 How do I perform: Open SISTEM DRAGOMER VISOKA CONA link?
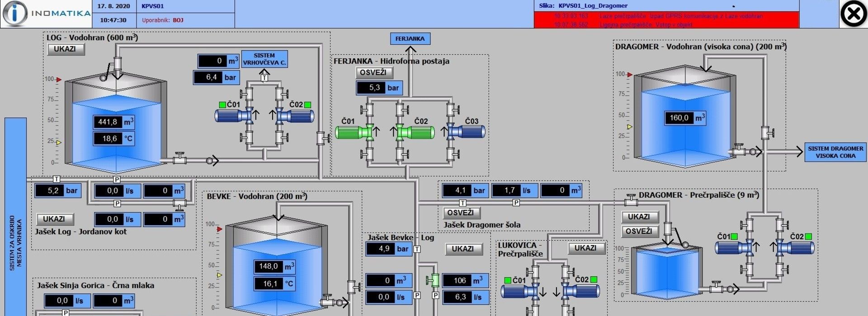click(835, 152)
